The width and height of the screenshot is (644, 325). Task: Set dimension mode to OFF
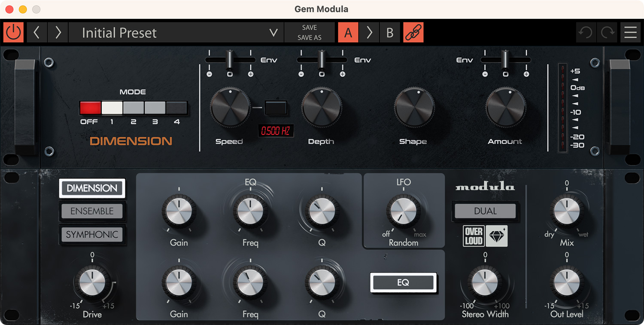tap(90, 107)
